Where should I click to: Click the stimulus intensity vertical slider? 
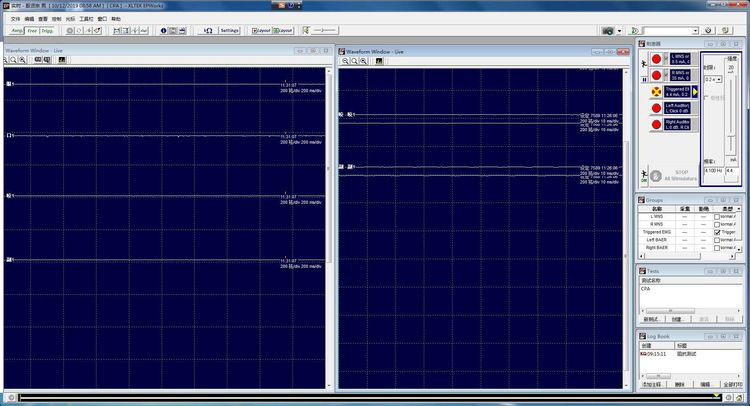click(x=731, y=115)
